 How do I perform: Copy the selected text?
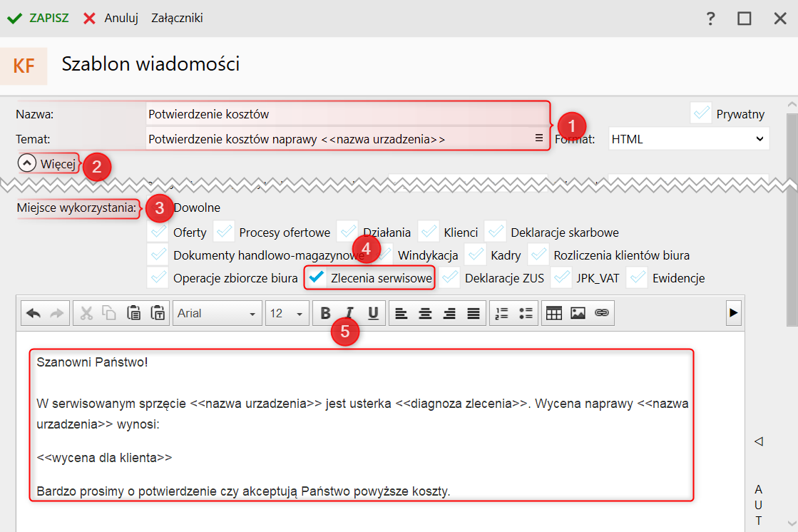tap(109, 313)
